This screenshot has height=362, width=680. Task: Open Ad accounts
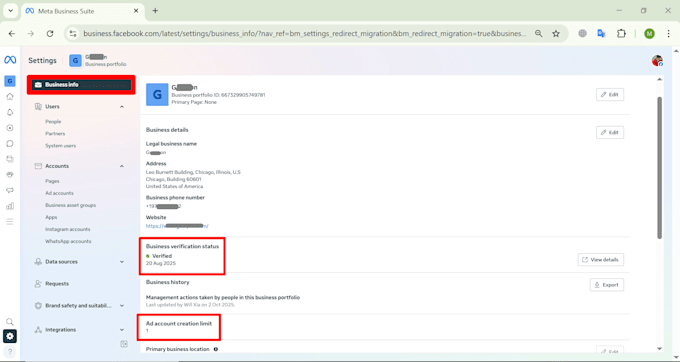59,193
